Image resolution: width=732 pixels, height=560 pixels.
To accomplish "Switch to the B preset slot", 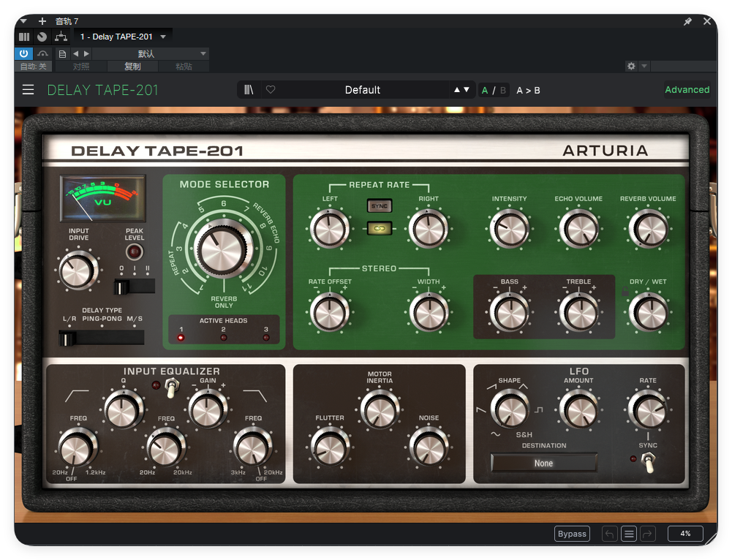I will [x=503, y=90].
